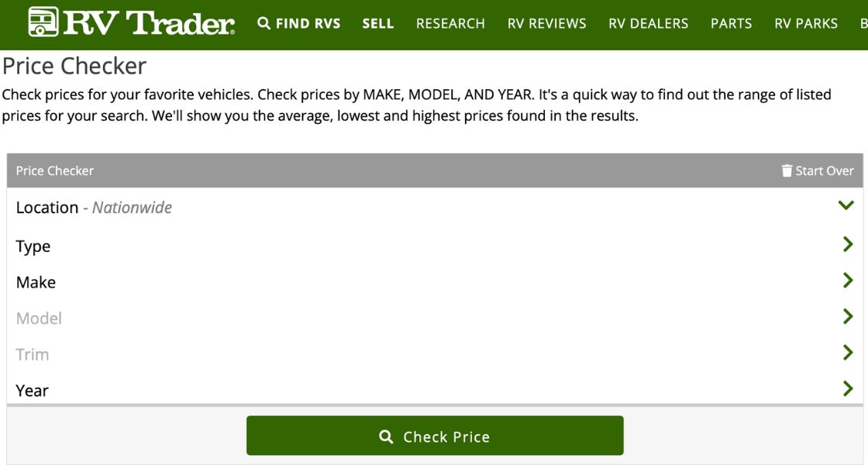Screen dimensions: 868x465
Task: Open the SELL menu item
Action: point(378,23)
